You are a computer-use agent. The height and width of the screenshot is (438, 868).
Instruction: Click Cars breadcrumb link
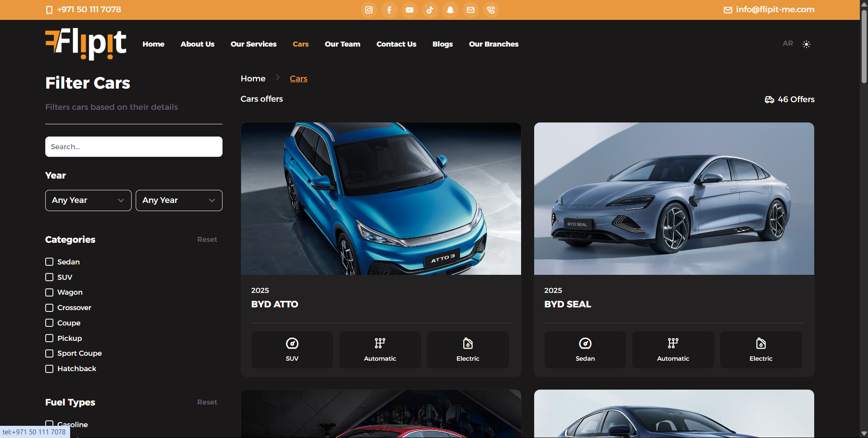299,79
